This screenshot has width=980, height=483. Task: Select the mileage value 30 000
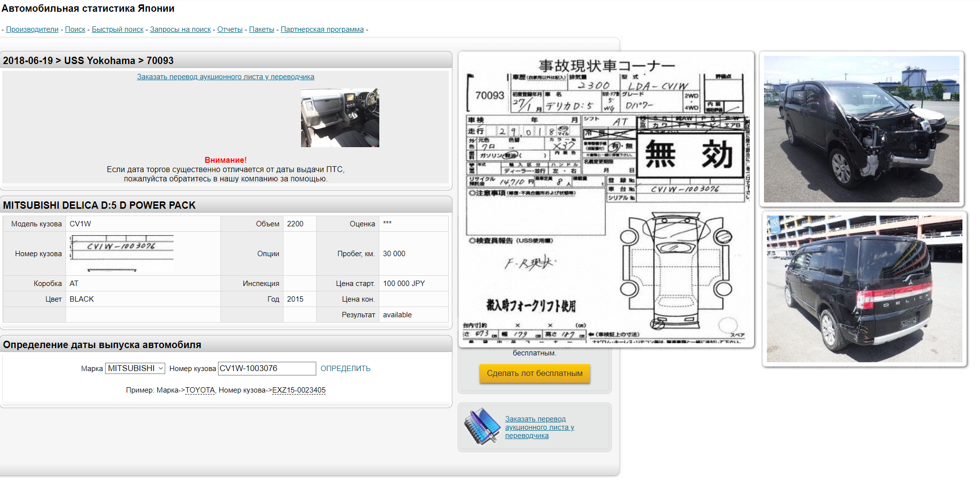(x=394, y=254)
